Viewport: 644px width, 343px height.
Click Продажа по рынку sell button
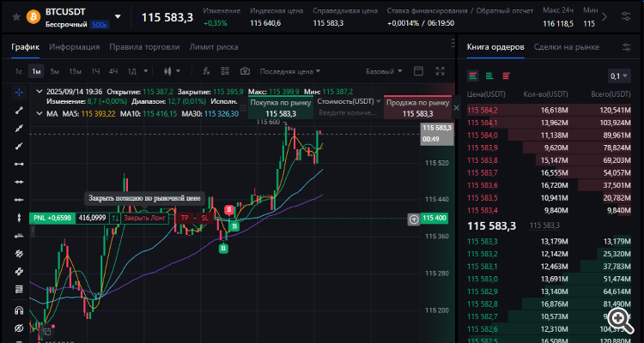[x=417, y=108]
